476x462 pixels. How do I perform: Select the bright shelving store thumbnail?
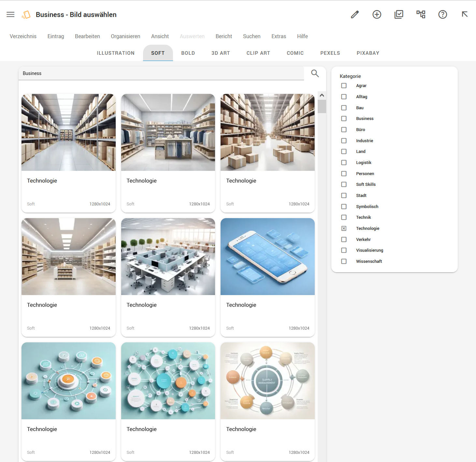68,257
